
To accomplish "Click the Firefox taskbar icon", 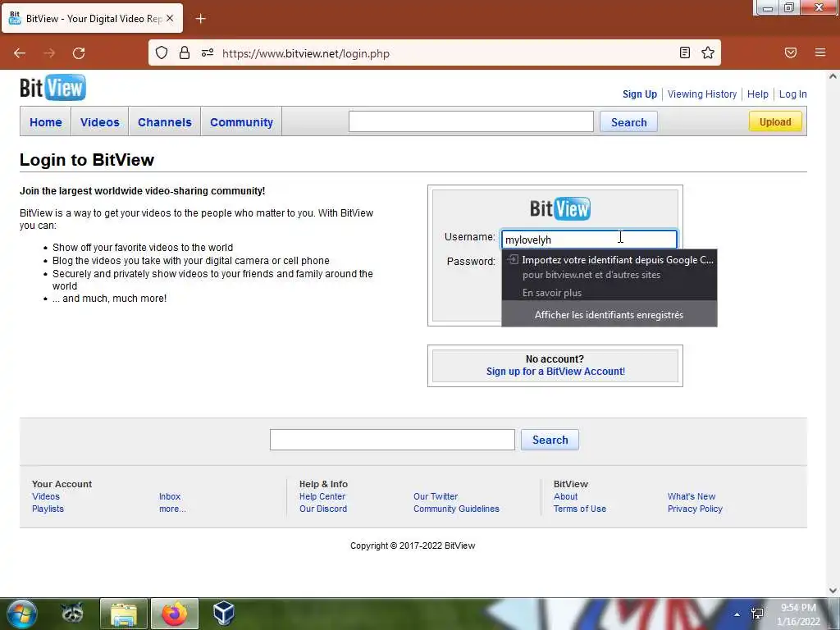I will 175,614.
